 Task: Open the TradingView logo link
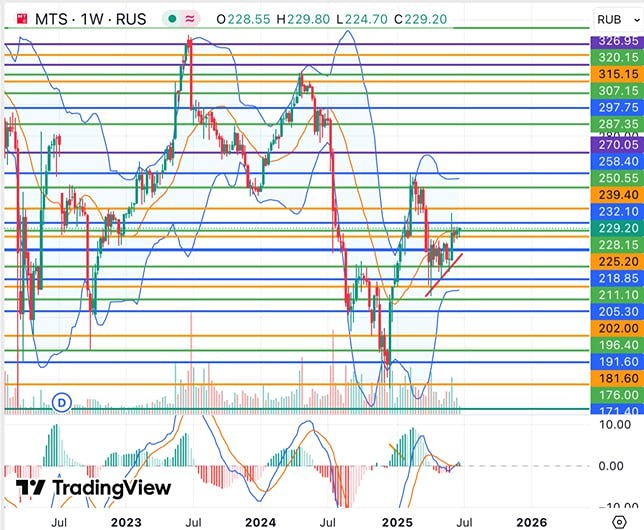pos(93,488)
